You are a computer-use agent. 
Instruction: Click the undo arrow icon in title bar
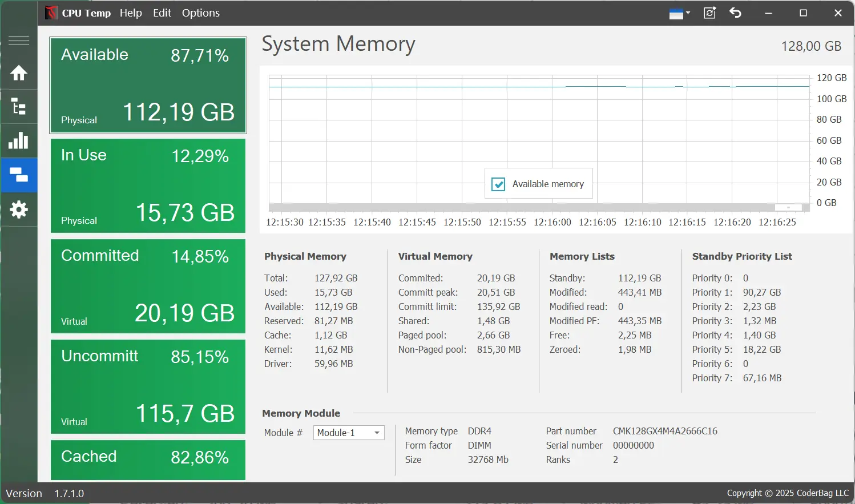pyautogui.click(x=735, y=13)
